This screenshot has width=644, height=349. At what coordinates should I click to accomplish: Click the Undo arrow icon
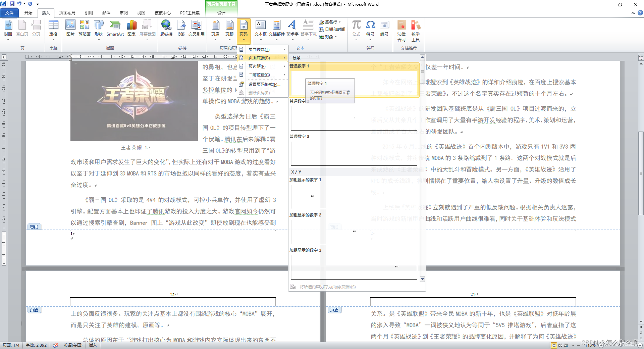click(x=19, y=4)
